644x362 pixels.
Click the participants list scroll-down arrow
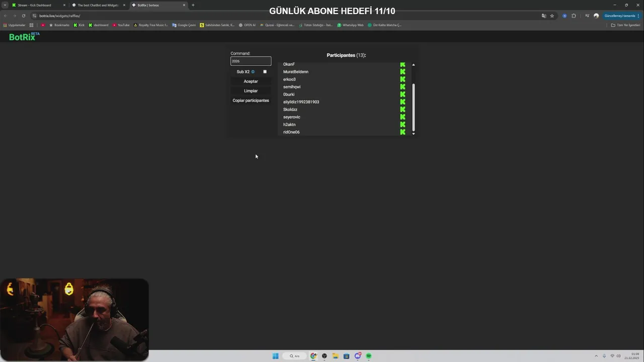(414, 134)
